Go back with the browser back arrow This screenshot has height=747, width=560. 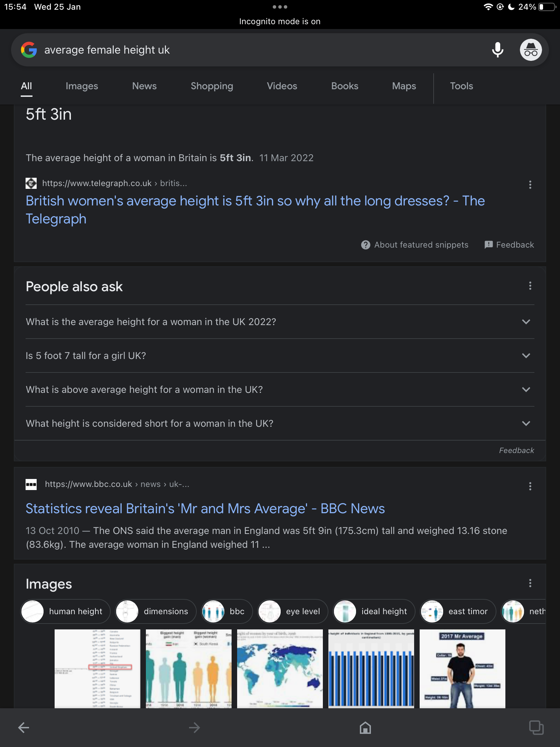[24, 728]
